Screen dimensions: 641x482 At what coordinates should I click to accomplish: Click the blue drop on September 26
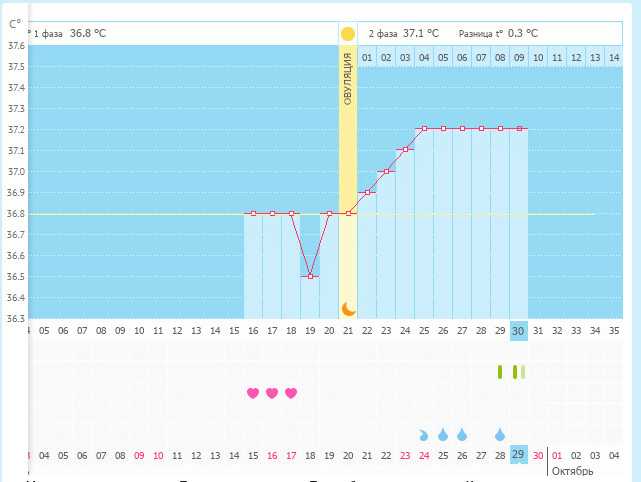(462, 434)
